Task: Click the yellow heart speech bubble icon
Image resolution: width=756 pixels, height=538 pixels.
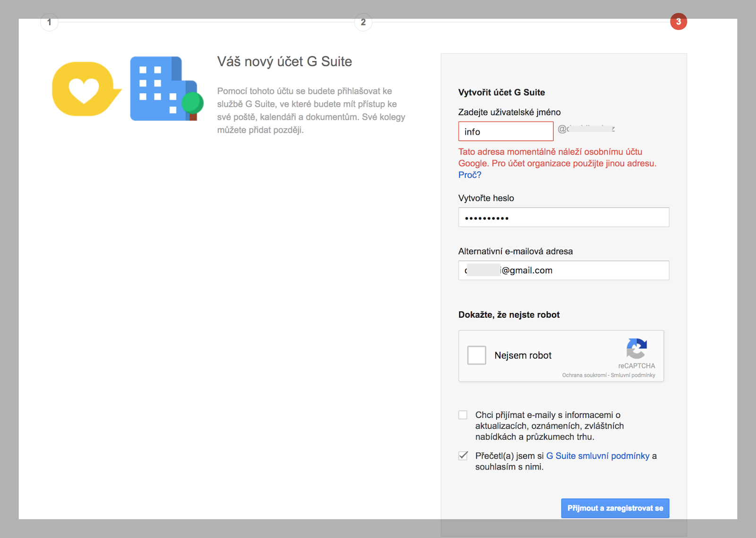Action: tap(86, 89)
